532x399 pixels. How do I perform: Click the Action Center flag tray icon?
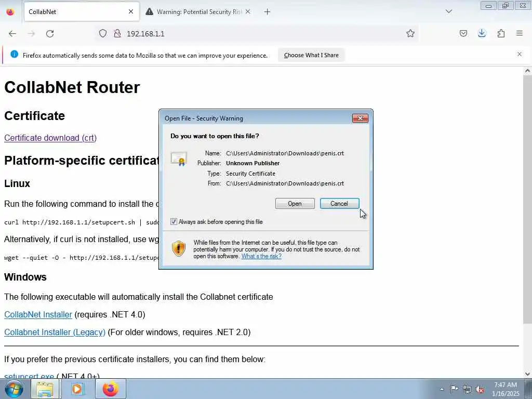click(454, 389)
